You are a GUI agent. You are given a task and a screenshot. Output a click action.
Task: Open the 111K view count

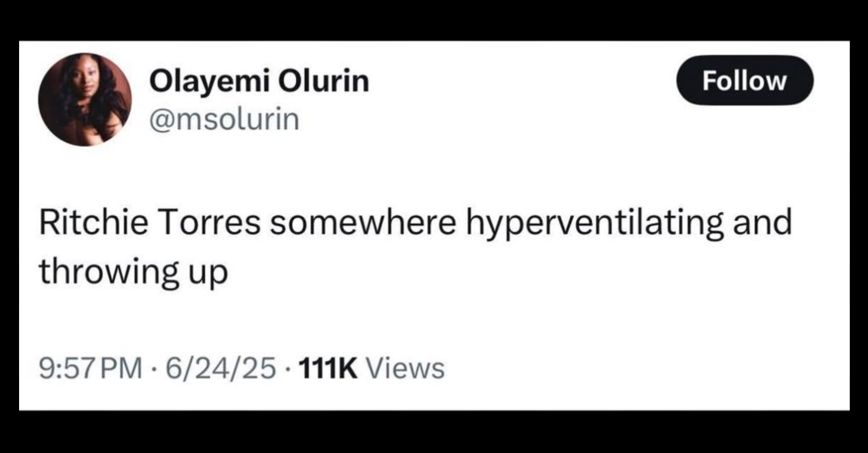pyautogui.click(x=328, y=368)
